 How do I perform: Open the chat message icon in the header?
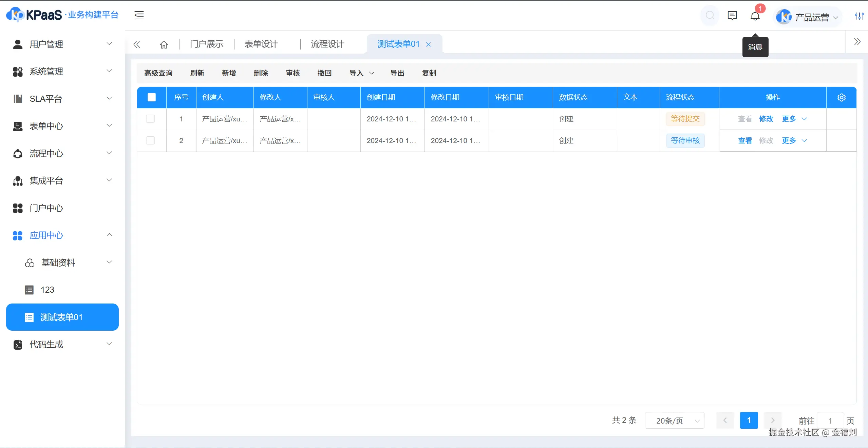click(x=732, y=16)
